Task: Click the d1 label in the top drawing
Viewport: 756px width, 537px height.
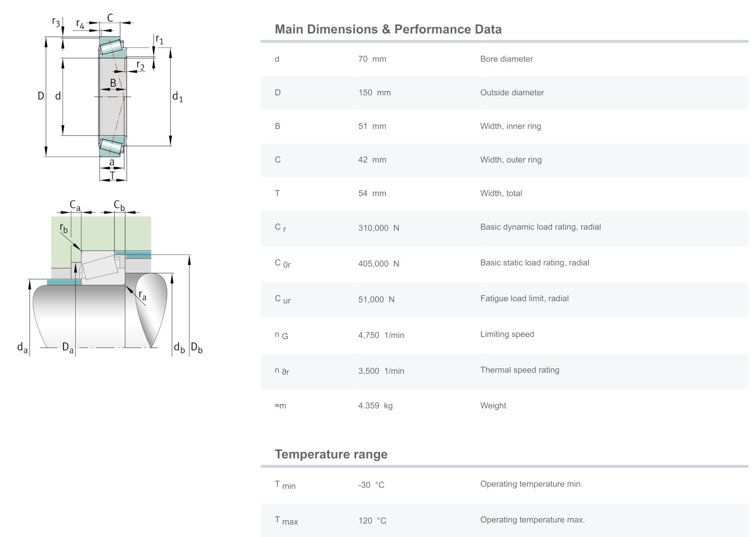Action: point(177,97)
